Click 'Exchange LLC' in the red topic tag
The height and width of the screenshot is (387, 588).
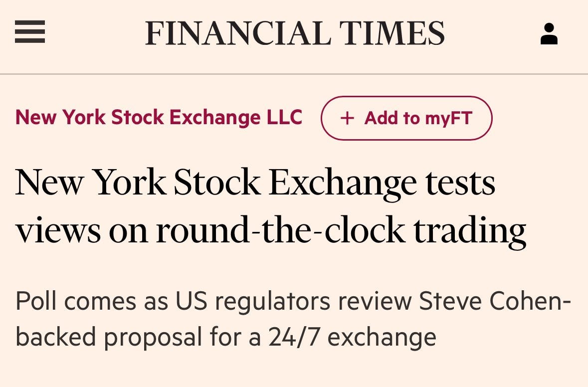pos(236,117)
